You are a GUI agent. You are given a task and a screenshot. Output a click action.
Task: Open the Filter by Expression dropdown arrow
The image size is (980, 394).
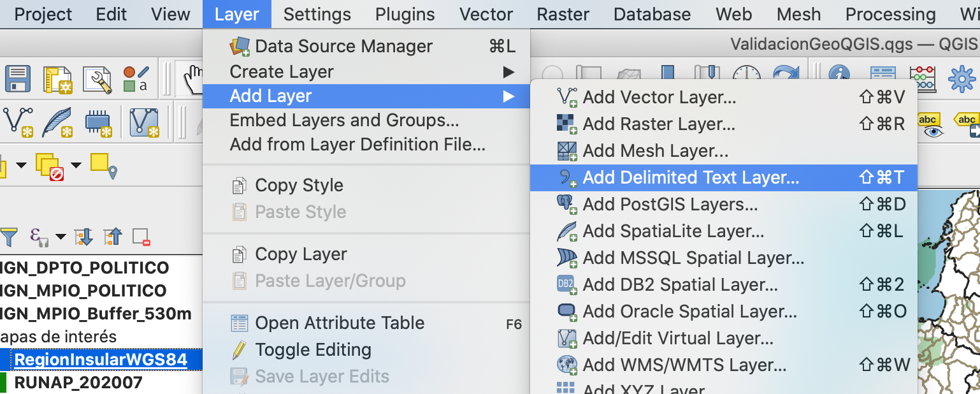click(x=61, y=237)
